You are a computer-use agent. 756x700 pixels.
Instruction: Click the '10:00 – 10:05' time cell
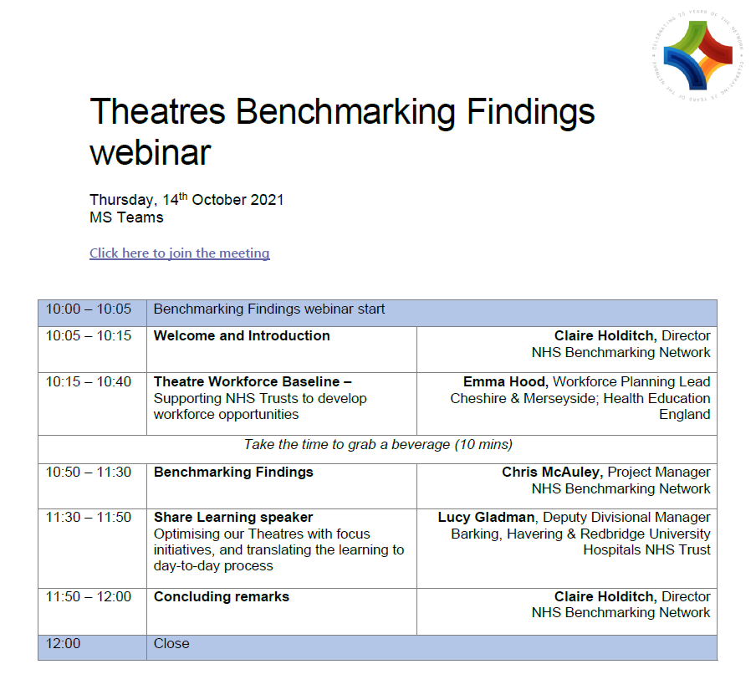[x=92, y=314]
